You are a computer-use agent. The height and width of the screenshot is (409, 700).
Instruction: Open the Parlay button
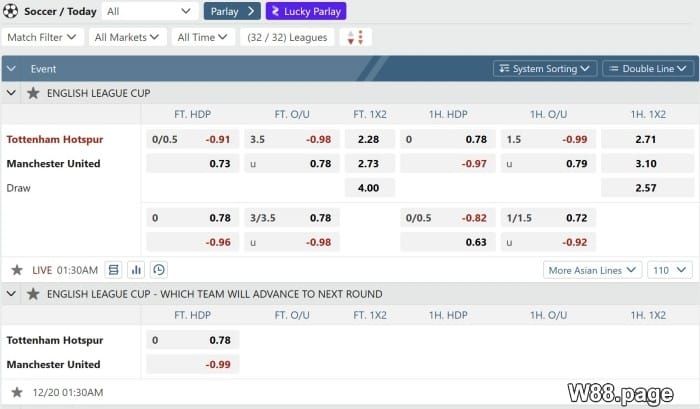(x=232, y=11)
